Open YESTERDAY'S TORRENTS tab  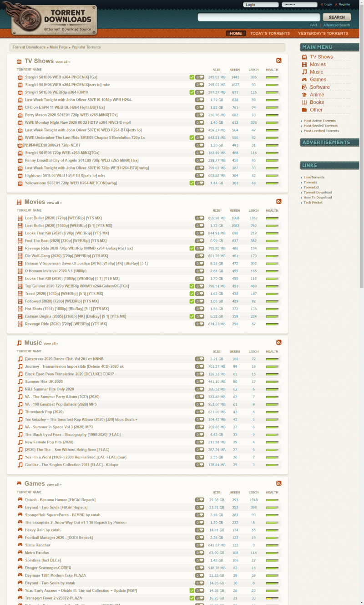(x=323, y=33)
